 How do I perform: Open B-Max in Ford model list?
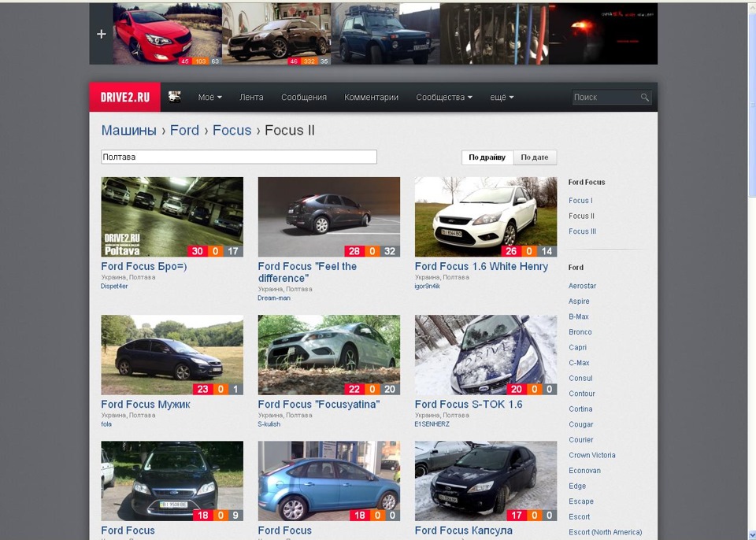(579, 316)
